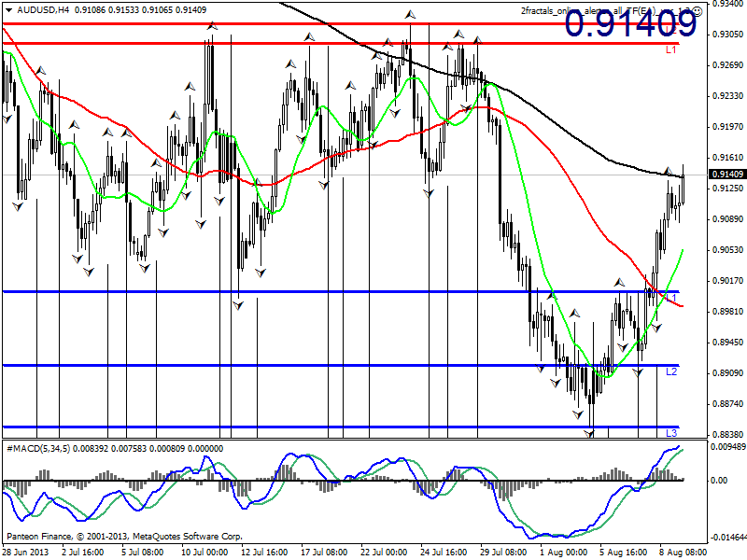Viewport: 747px width, 560px height.
Task: Click the fractal arrow below the lowest low
Action: pos(590,433)
